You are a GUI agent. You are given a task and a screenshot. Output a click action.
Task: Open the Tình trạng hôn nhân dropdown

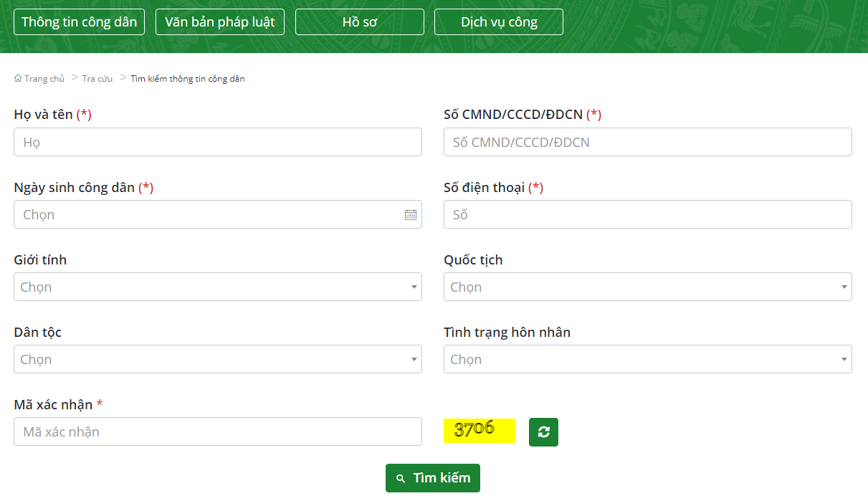click(844, 359)
